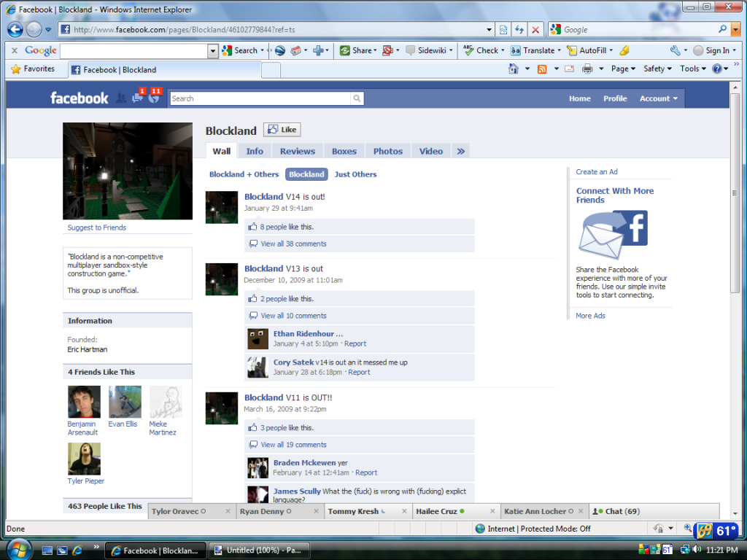Open the search provider dropdown arrow

(735, 29)
